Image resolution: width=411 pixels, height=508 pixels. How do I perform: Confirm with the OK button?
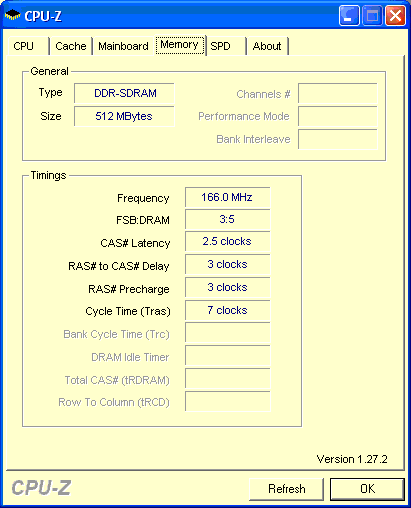367,489
